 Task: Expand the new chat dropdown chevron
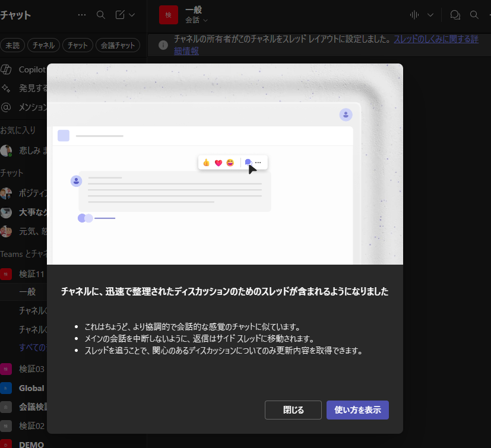point(132,15)
